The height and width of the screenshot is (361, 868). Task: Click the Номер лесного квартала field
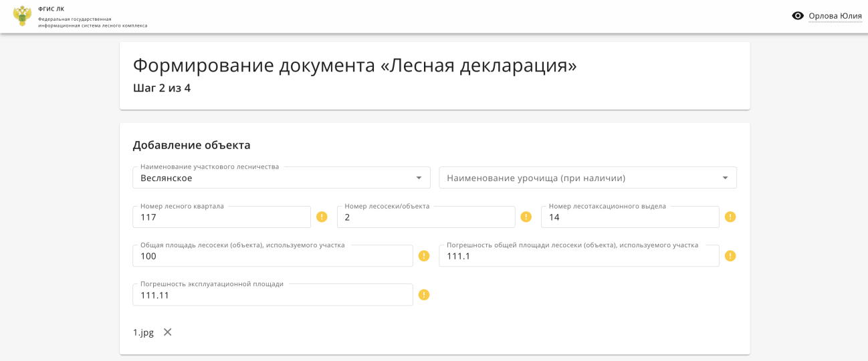(221, 217)
